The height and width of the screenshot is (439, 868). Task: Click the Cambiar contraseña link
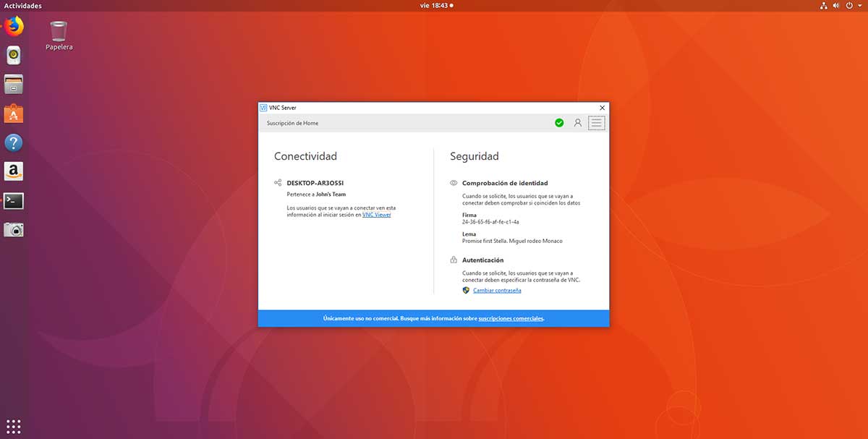tap(497, 290)
